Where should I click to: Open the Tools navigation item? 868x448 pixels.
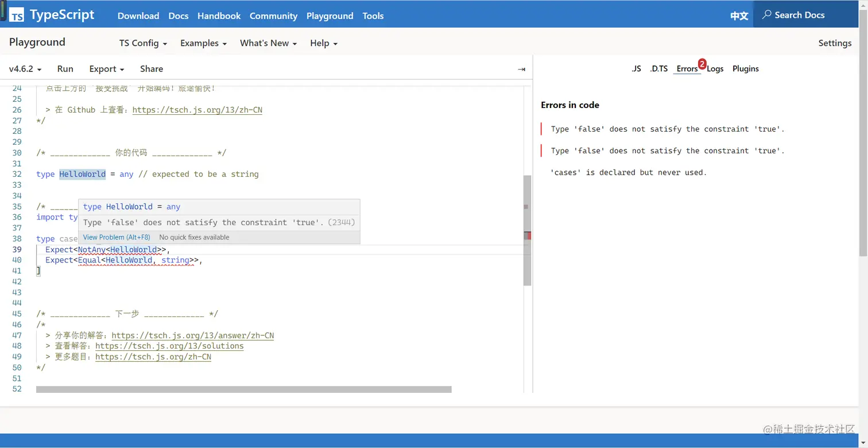coord(373,16)
